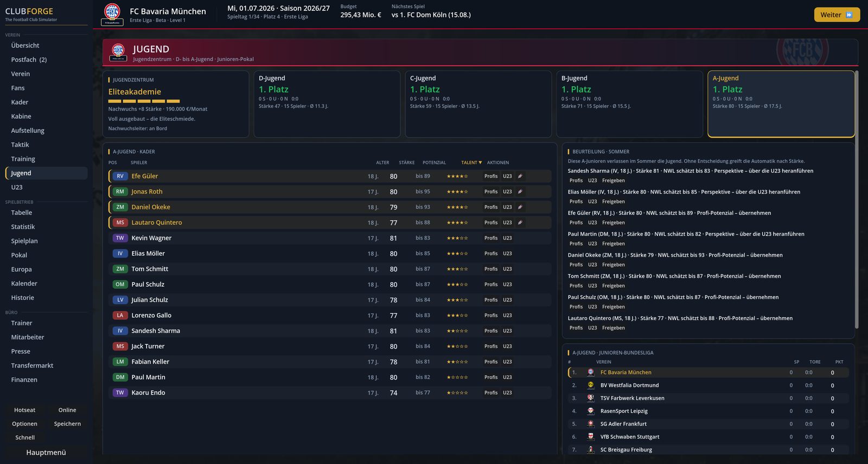Select the A-Jugend team card
This screenshot has height=464, width=868.
(x=781, y=104)
